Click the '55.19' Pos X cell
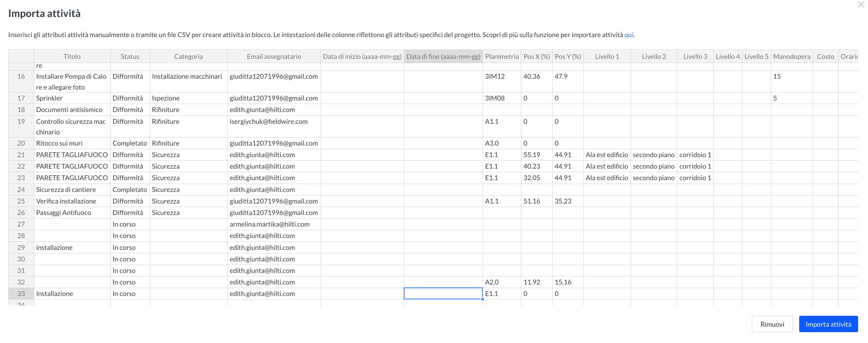The image size is (868, 343). [536, 155]
